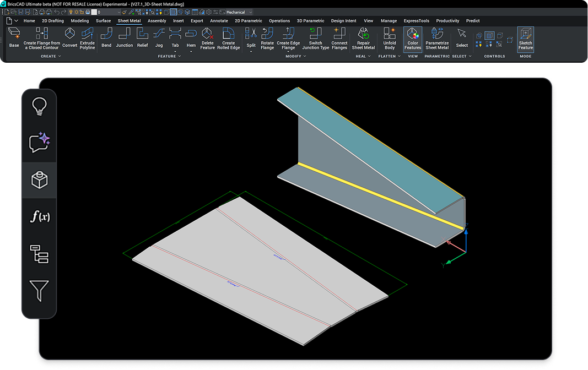The width and height of the screenshot is (588, 370).
Task: Select the yellow bend line on 3D part
Action: 381,195
